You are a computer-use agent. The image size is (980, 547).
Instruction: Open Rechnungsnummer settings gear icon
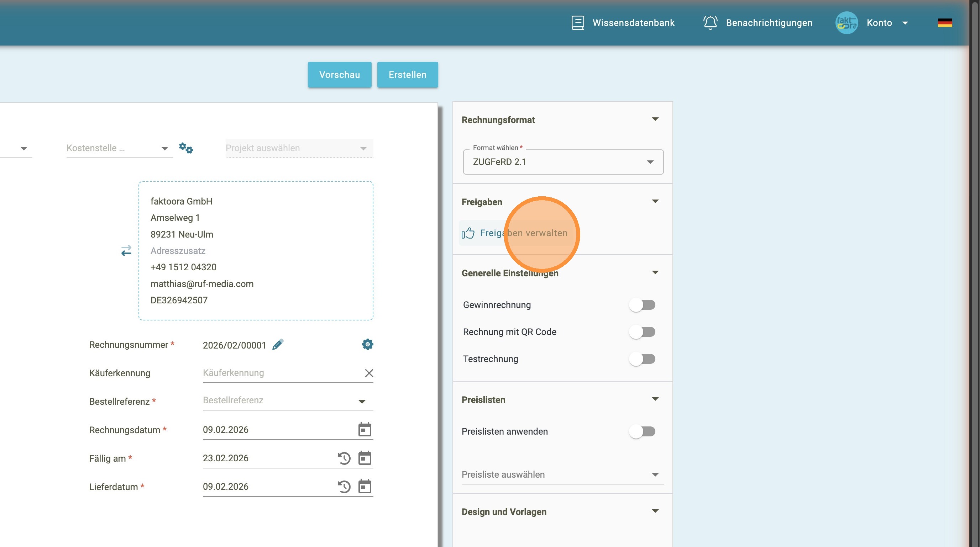367,344
